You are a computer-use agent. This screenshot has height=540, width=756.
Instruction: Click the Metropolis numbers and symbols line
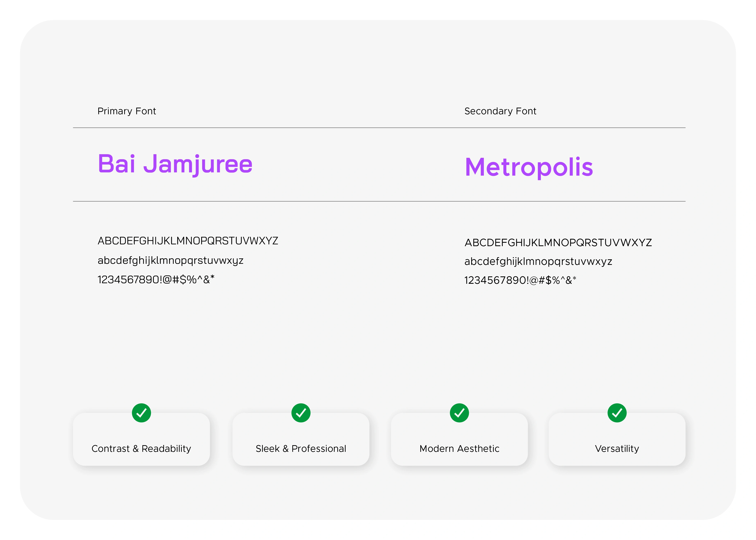[520, 280]
